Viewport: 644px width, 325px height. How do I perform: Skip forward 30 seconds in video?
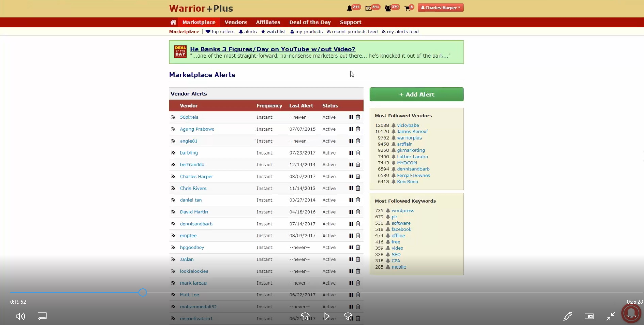click(x=348, y=317)
